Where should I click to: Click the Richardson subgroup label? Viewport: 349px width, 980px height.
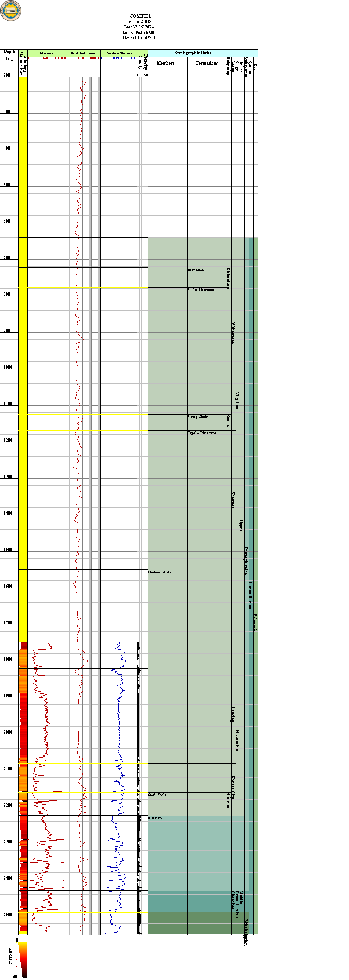(229, 278)
